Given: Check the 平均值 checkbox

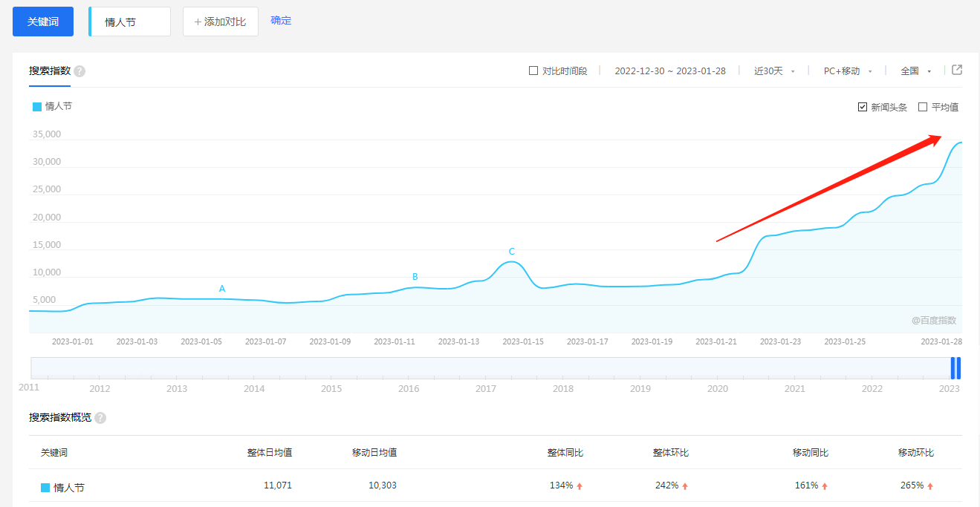Looking at the screenshot, I should (923, 107).
